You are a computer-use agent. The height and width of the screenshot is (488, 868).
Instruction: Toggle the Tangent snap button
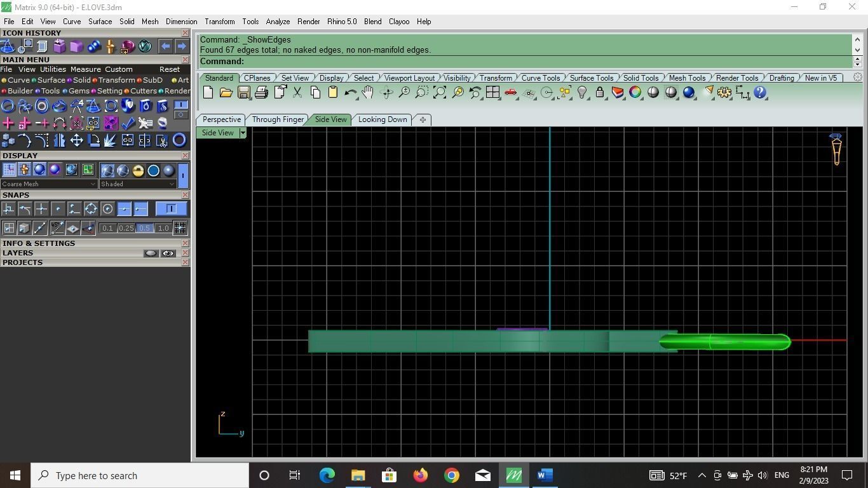pyautogui.click(x=25, y=209)
